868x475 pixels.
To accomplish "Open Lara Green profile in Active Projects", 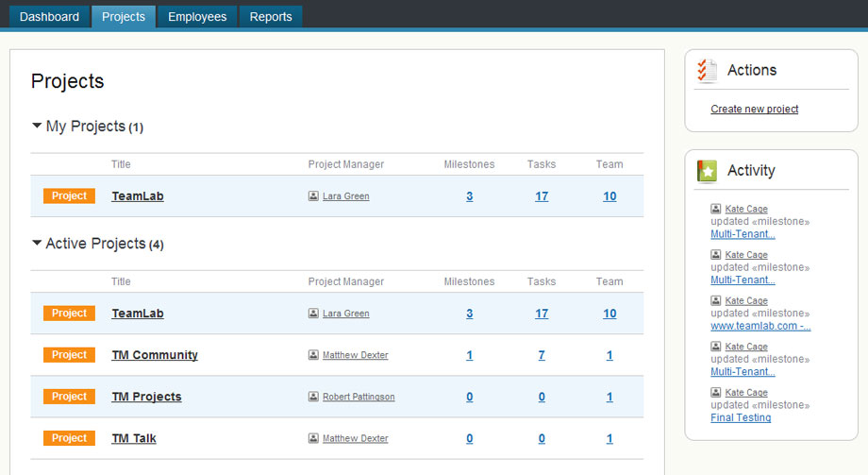I will [346, 314].
